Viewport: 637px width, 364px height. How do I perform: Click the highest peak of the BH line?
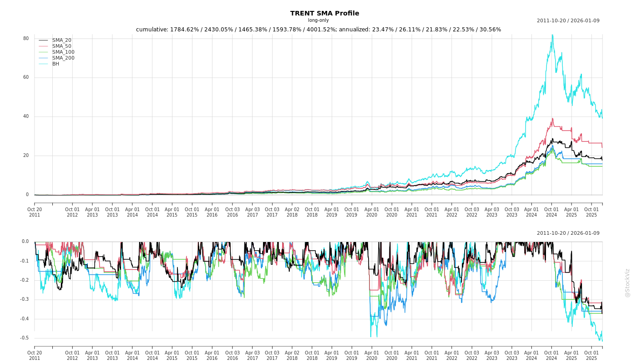[x=552, y=35]
